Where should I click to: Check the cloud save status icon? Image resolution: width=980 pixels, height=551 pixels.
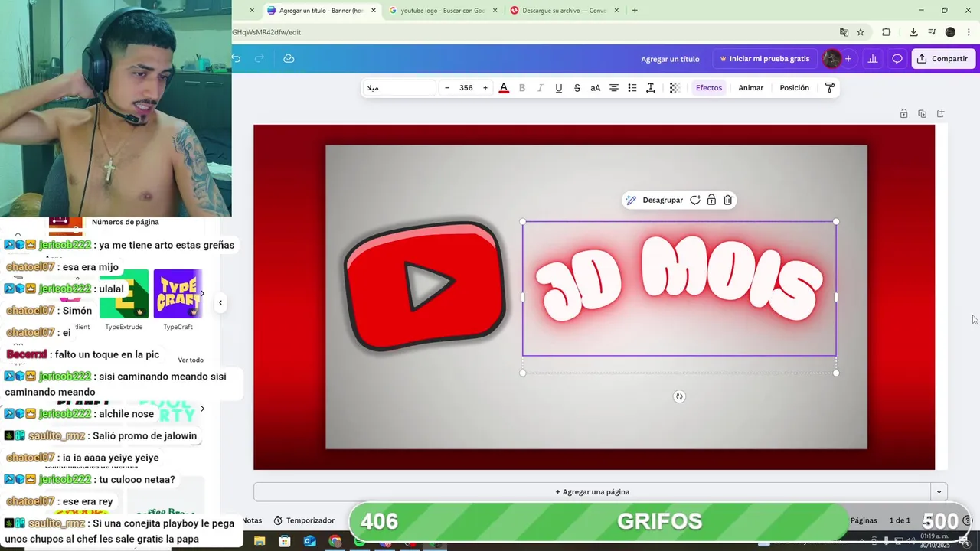289,59
